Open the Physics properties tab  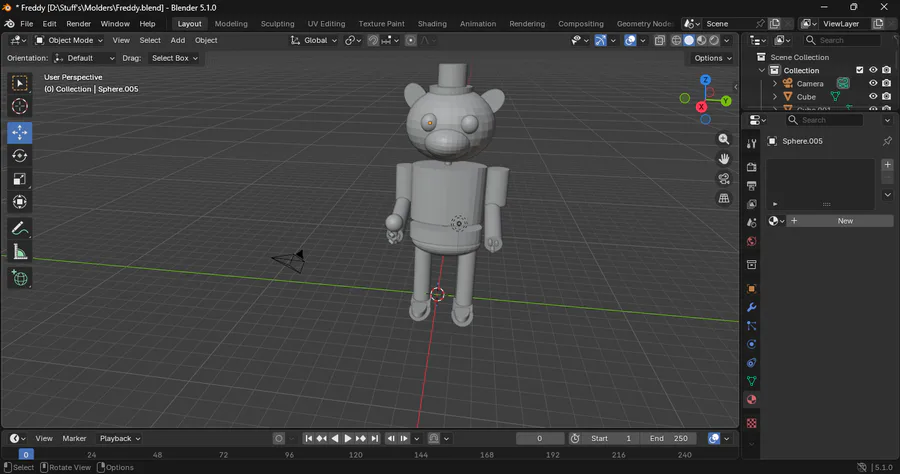click(x=751, y=344)
